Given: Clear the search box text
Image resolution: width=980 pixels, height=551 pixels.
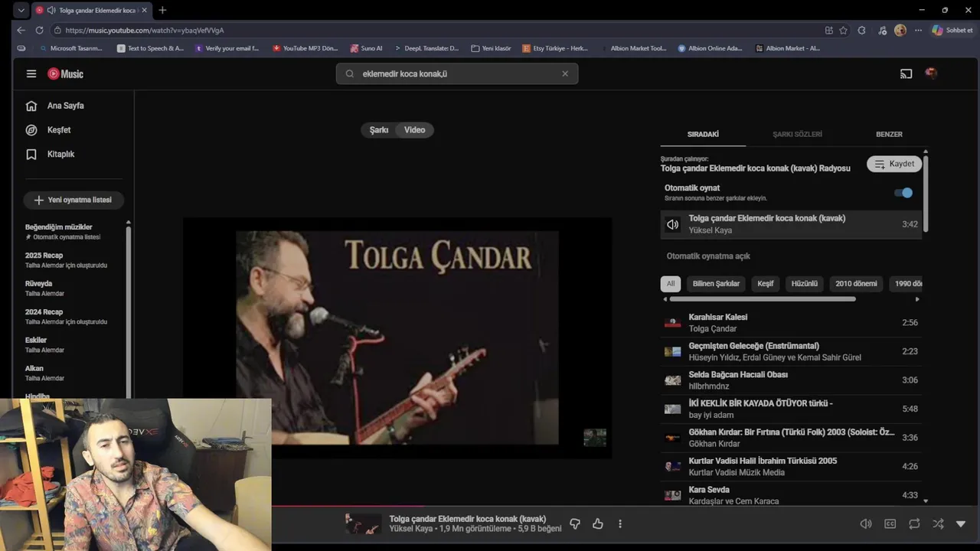Looking at the screenshot, I should click(x=565, y=73).
